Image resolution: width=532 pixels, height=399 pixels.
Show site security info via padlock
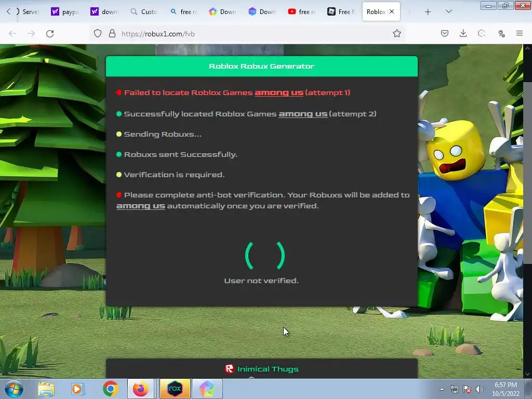click(112, 34)
